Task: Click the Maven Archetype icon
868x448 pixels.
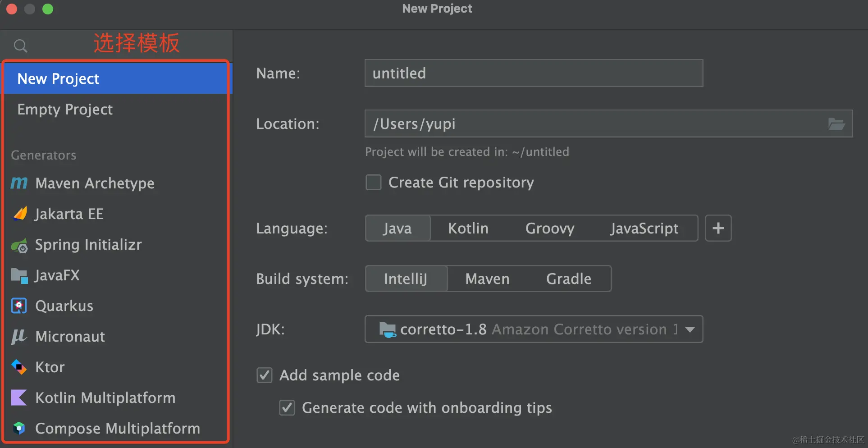Action: [x=19, y=183]
